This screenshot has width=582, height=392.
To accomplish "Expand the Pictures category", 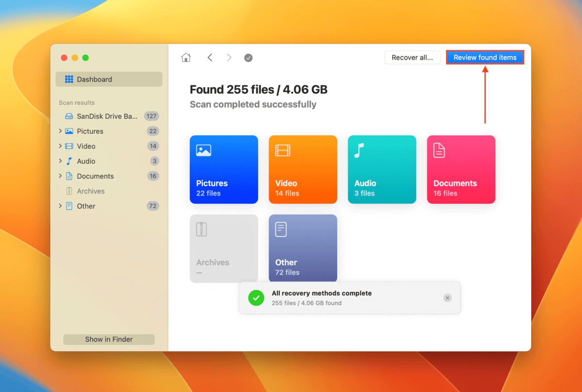I will (60, 131).
